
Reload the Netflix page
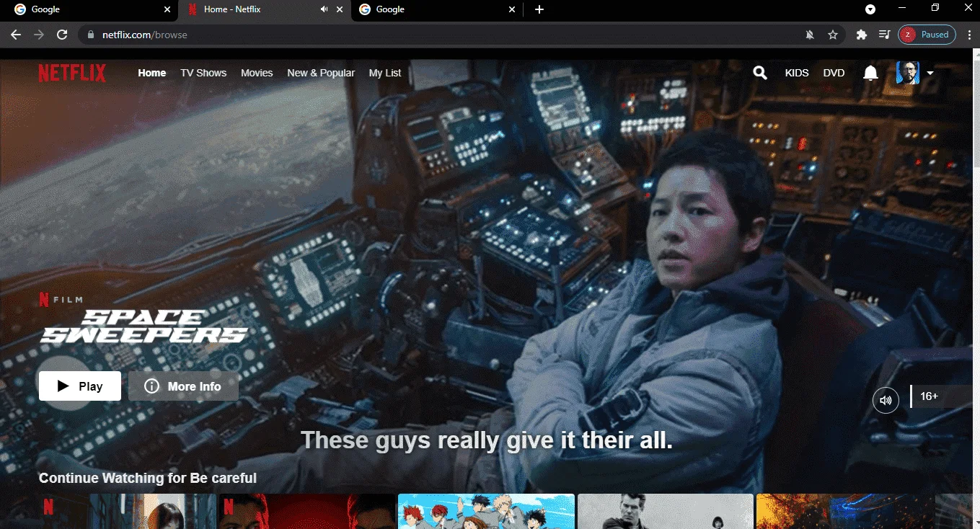tap(62, 35)
